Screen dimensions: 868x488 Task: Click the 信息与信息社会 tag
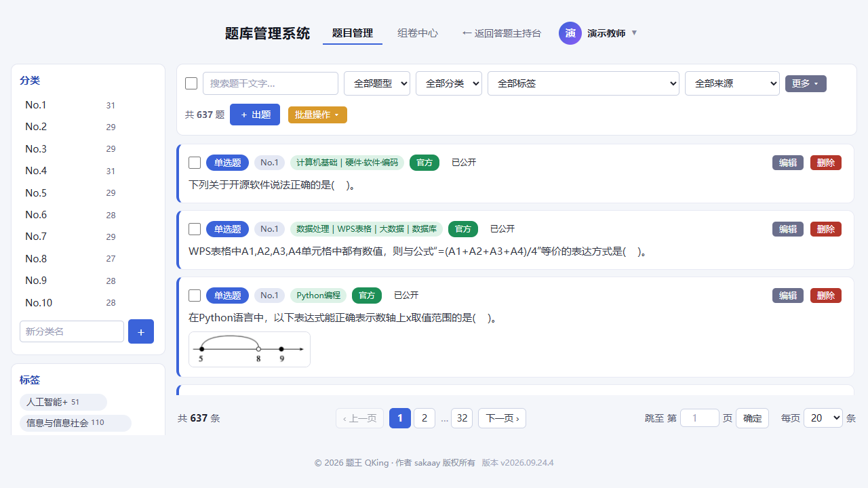click(x=75, y=423)
